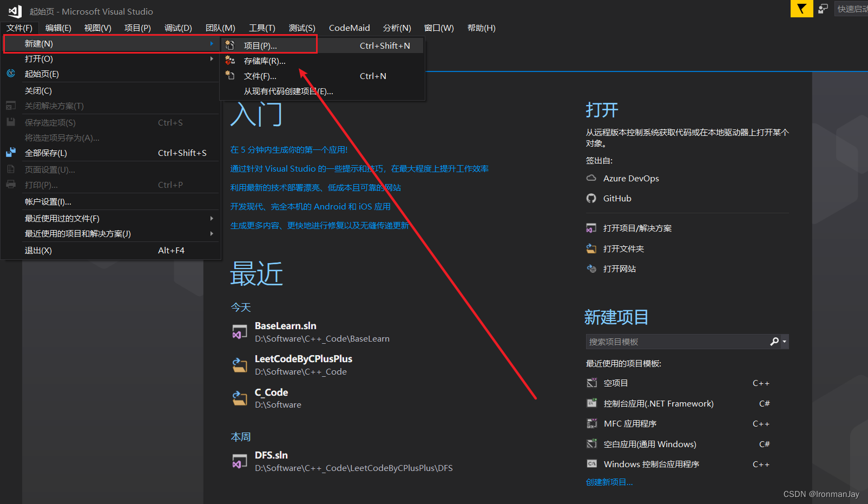The width and height of the screenshot is (868, 504).
Task: Click the open website globe icon
Action: pos(591,269)
